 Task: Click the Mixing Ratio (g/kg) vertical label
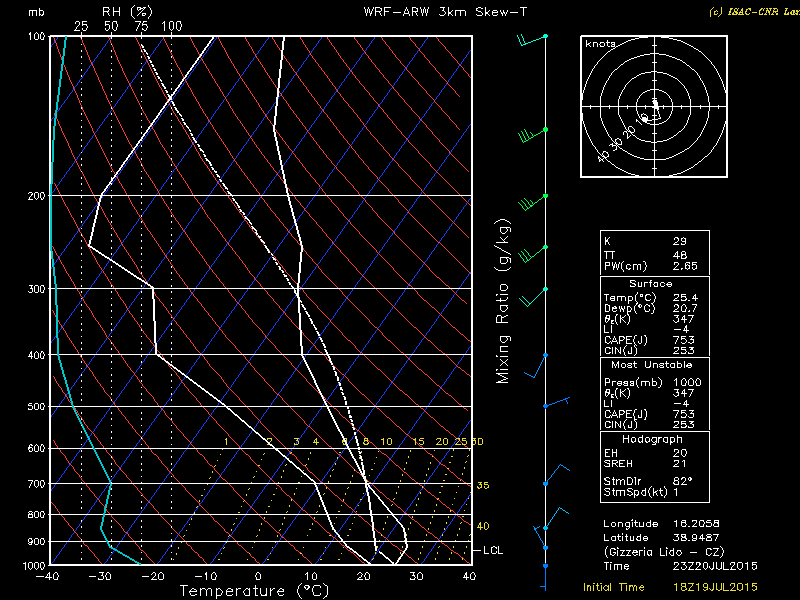click(x=503, y=301)
